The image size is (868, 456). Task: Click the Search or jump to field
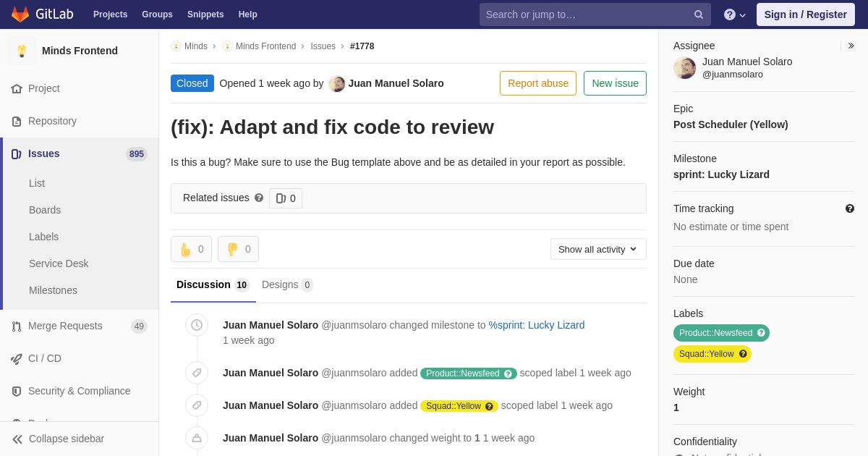[595, 14]
